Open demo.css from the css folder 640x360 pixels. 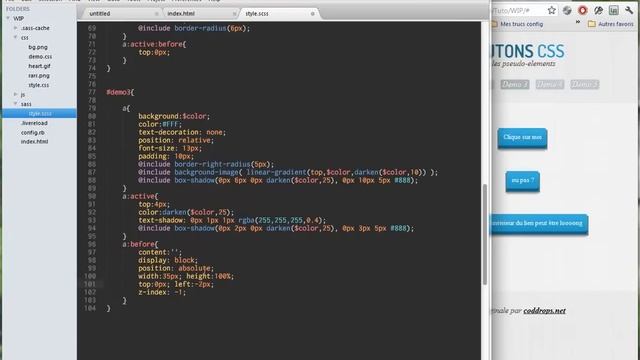click(x=40, y=57)
